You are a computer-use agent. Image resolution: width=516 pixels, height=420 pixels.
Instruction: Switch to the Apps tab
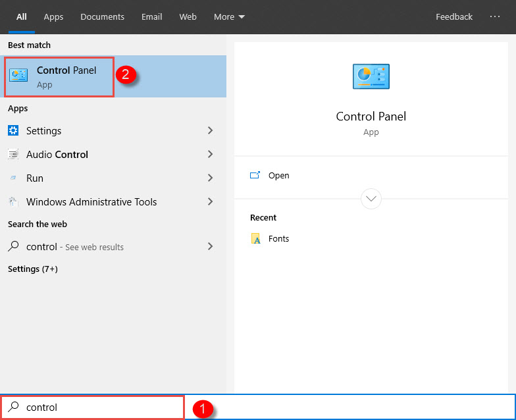pos(53,17)
